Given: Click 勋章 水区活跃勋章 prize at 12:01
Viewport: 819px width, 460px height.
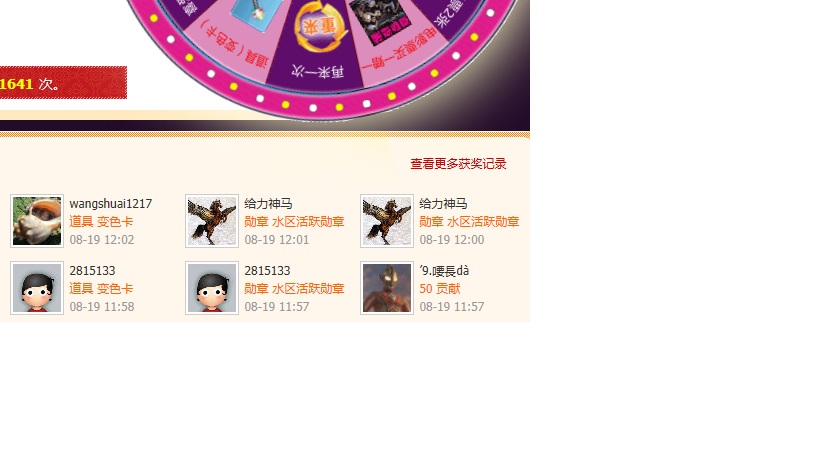Looking at the screenshot, I should click(294, 222).
